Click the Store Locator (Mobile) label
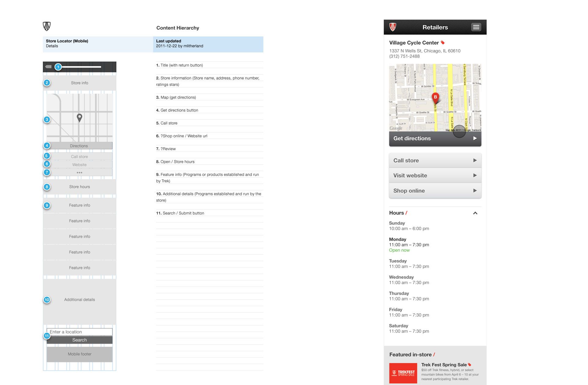The height and width of the screenshot is (385, 588). [x=67, y=41]
